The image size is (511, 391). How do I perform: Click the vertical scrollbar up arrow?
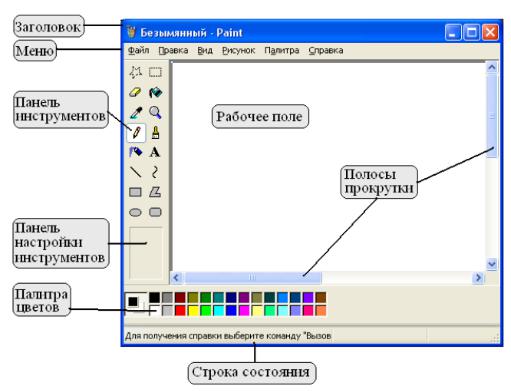tap(492, 68)
